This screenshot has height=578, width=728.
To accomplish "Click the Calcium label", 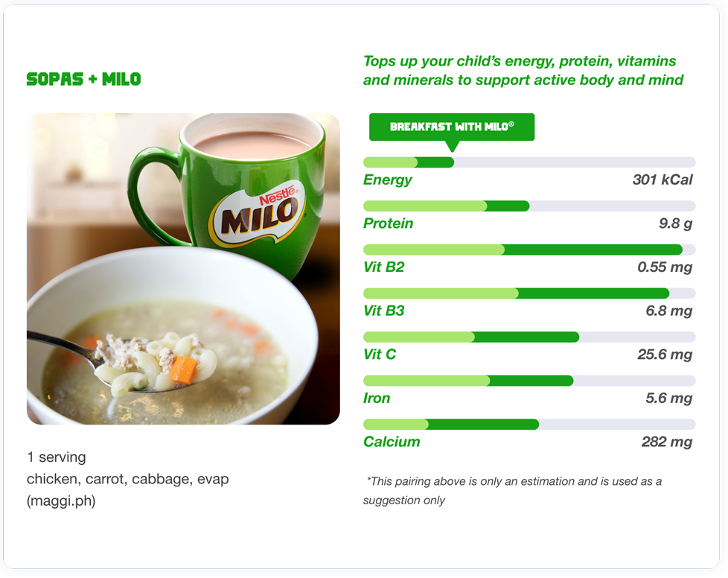I will (392, 442).
